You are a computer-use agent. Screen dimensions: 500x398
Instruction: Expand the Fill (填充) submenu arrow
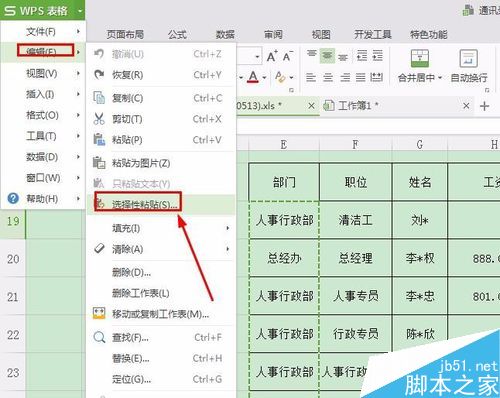228,228
